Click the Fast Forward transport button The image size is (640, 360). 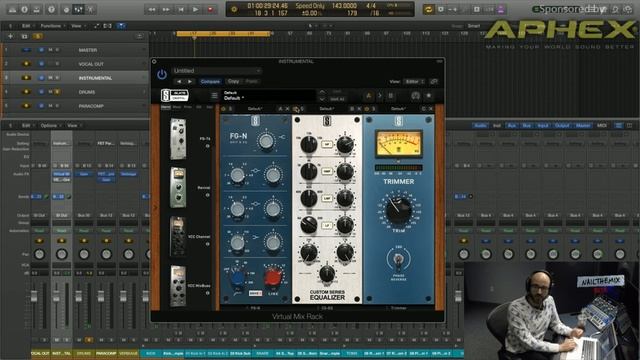pos(166,9)
